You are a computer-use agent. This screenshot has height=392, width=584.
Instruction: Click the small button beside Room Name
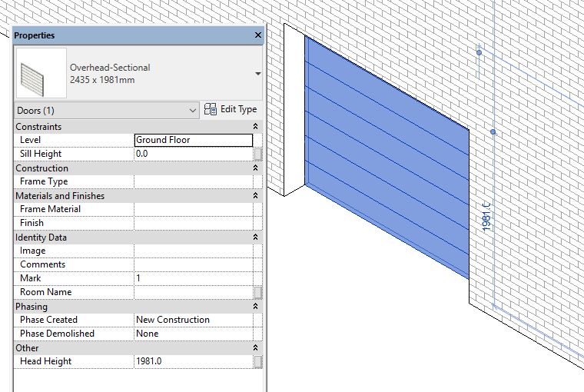click(257, 293)
